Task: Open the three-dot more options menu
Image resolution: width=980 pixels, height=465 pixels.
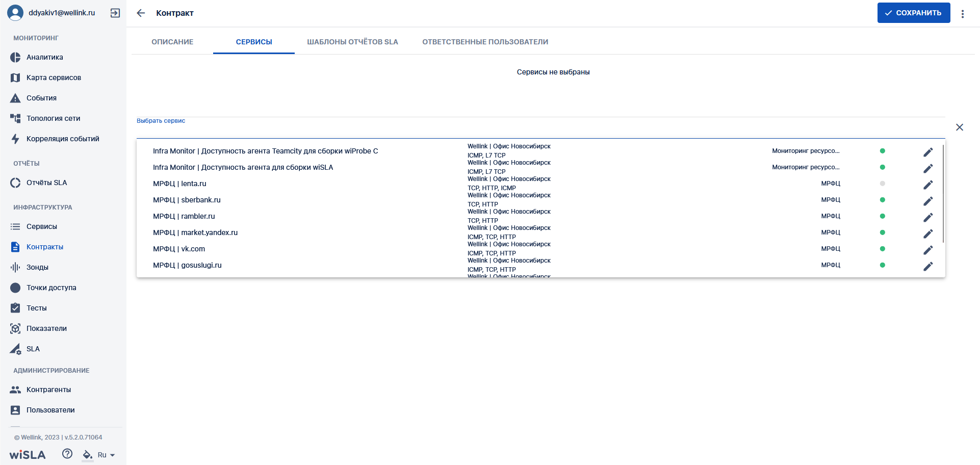Action: (x=963, y=14)
